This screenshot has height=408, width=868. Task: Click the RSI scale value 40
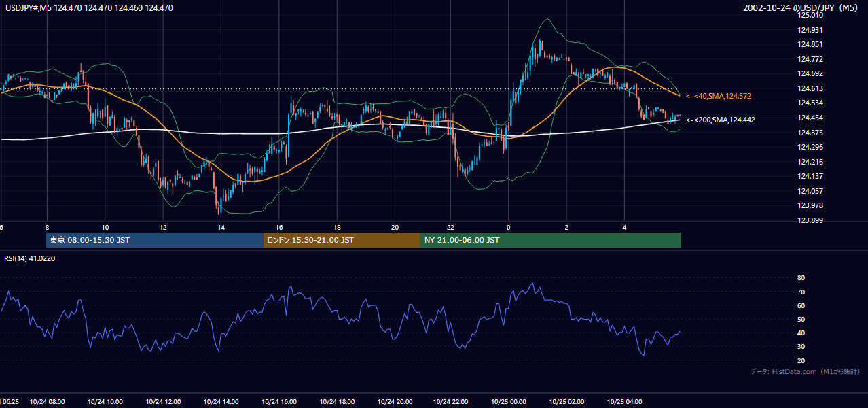tap(801, 333)
